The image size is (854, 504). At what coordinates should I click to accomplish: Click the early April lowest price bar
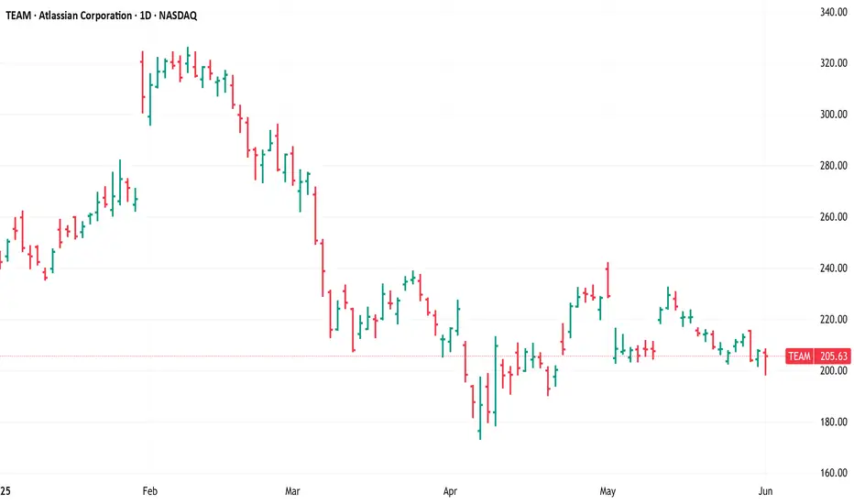(480, 408)
